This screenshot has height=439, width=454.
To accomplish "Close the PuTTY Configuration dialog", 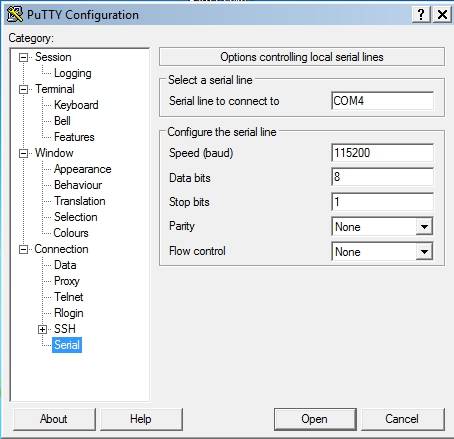I will 442,15.
